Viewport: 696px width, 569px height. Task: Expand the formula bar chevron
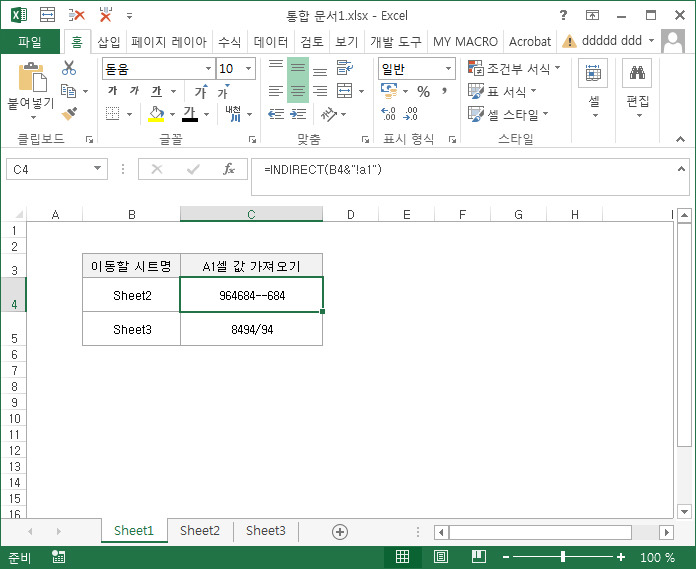[681, 169]
